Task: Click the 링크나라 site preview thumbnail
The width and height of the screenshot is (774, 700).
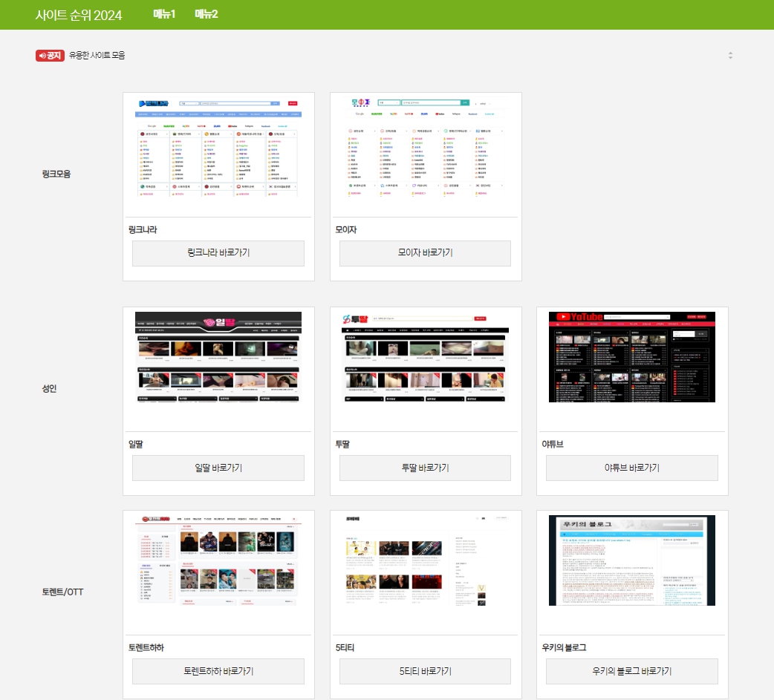Action: (218, 150)
